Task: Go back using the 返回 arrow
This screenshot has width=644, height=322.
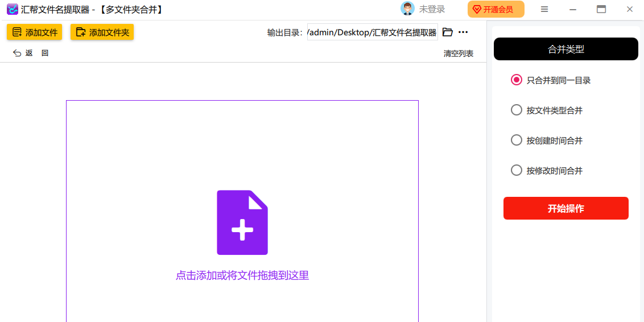Action: 23,53
